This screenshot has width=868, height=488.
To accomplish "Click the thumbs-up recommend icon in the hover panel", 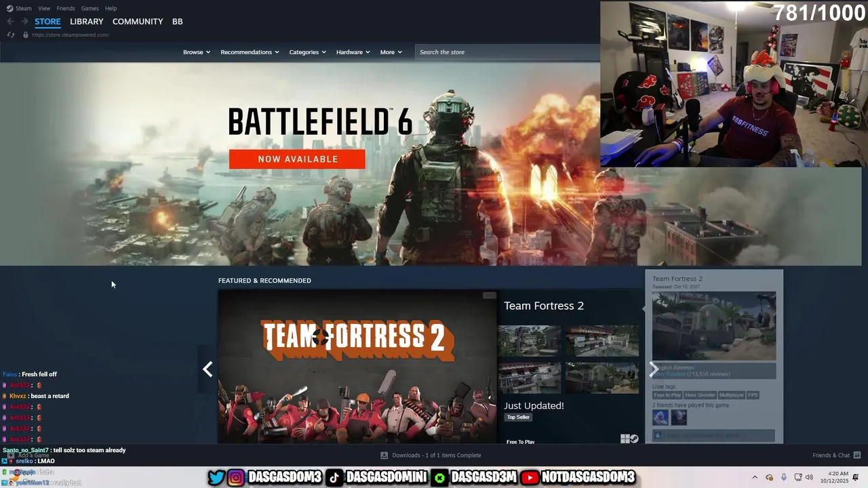I will [x=657, y=435].
